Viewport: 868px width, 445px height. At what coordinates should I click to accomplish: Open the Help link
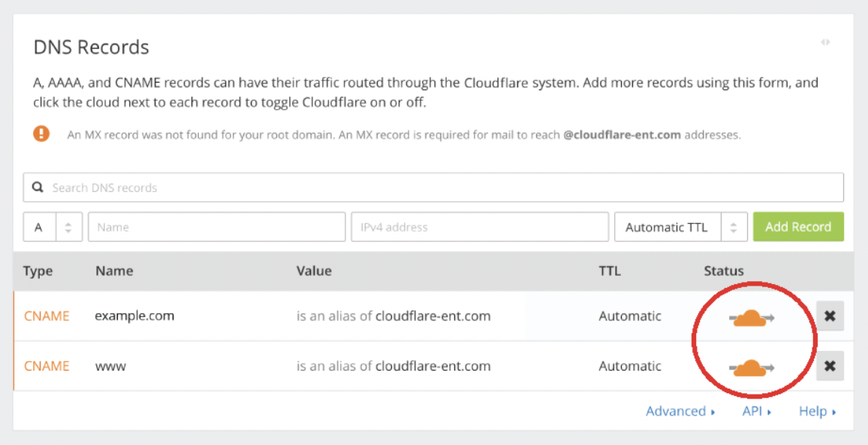click(x=817, y=411)
